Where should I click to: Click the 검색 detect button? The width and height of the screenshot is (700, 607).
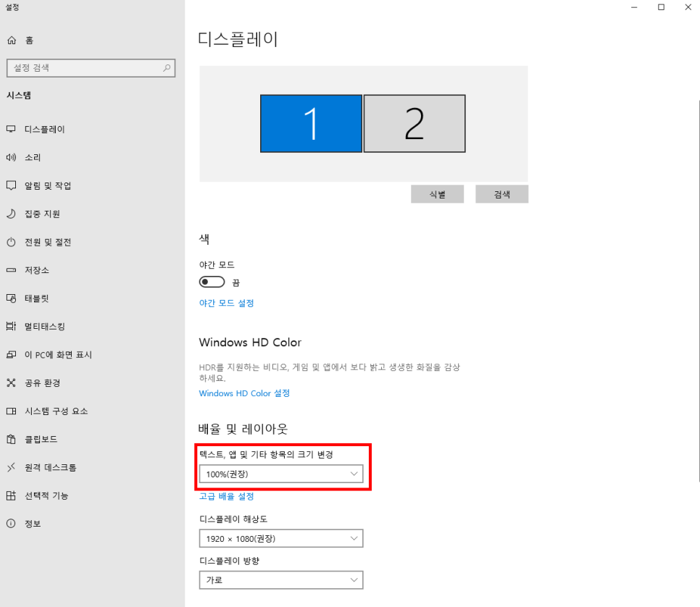pyautogui.click(x=501, y=194)
